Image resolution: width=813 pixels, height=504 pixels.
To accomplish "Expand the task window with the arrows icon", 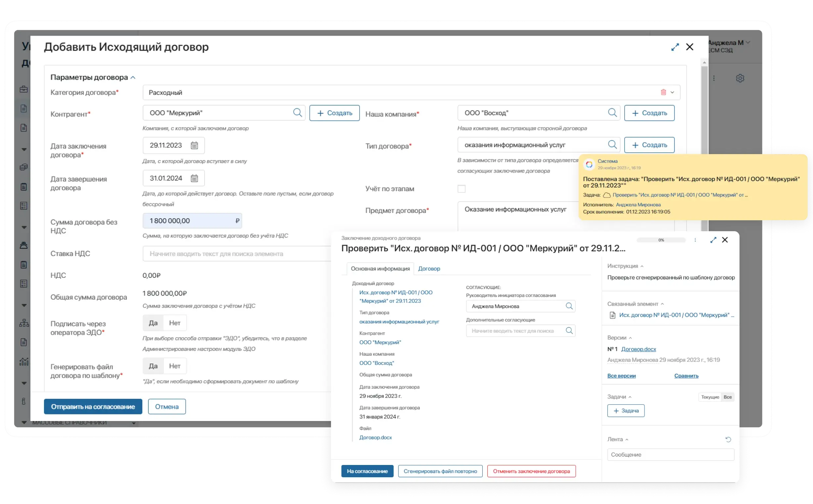I will [x=713, y=240].
